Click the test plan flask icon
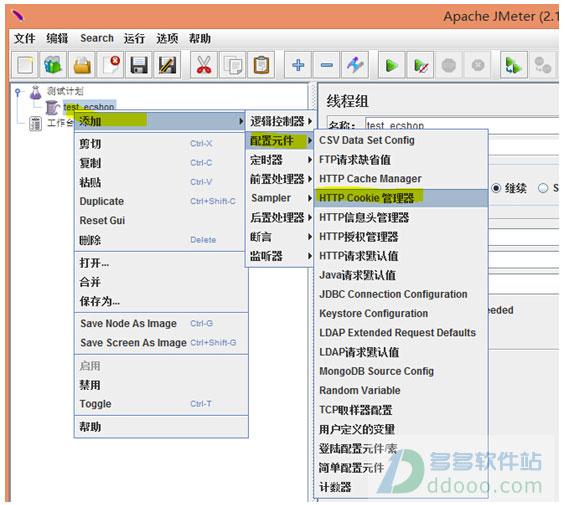The width and height of the screenshot is (565, 505). (35, 92)
